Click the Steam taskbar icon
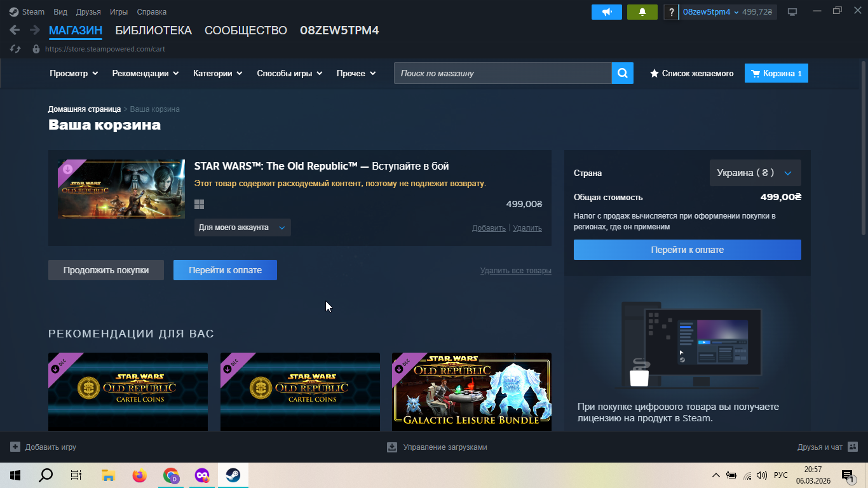 (233, 475)
